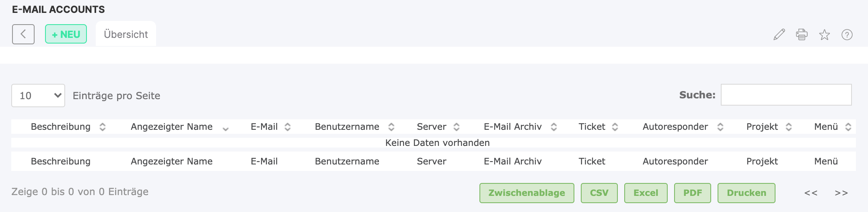Click the back arrow button

pos(23,34)
